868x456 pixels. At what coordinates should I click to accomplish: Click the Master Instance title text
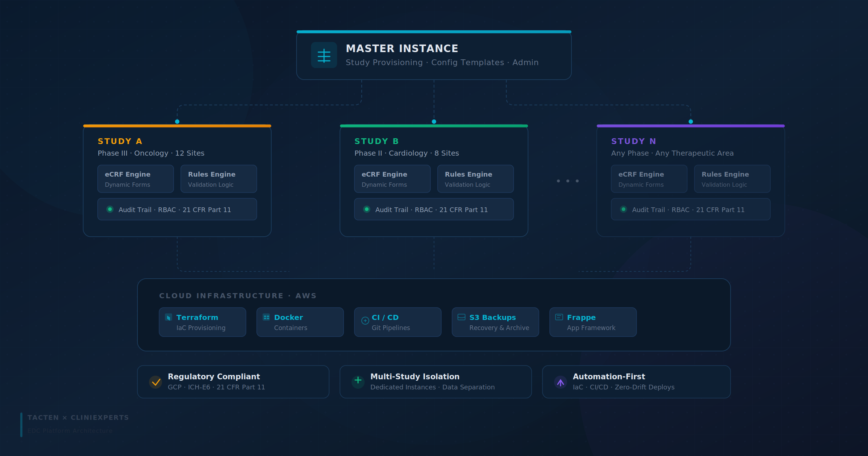[x=402, y=48]
